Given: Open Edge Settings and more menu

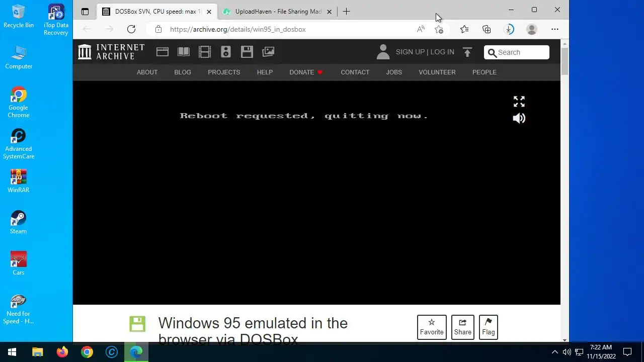Looking at the screenshot, I should [554, 29].
